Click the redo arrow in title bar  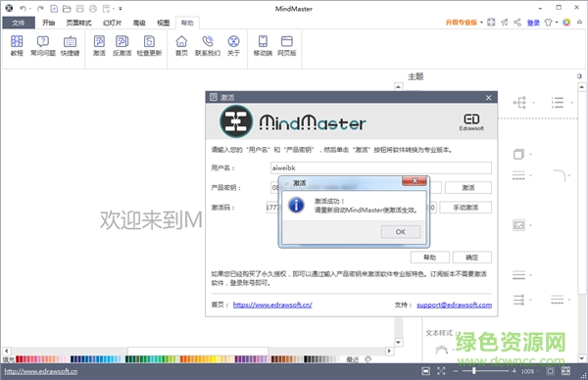pos(40,8)
